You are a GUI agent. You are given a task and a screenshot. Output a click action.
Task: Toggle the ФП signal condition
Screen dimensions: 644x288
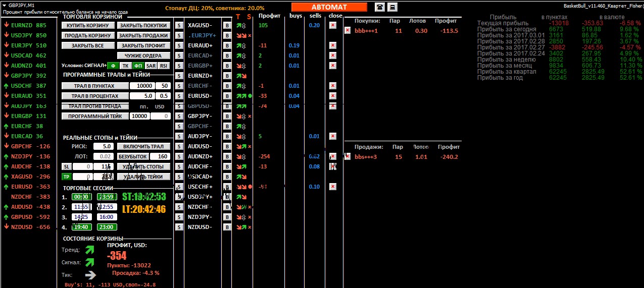[x=138, y=66]
